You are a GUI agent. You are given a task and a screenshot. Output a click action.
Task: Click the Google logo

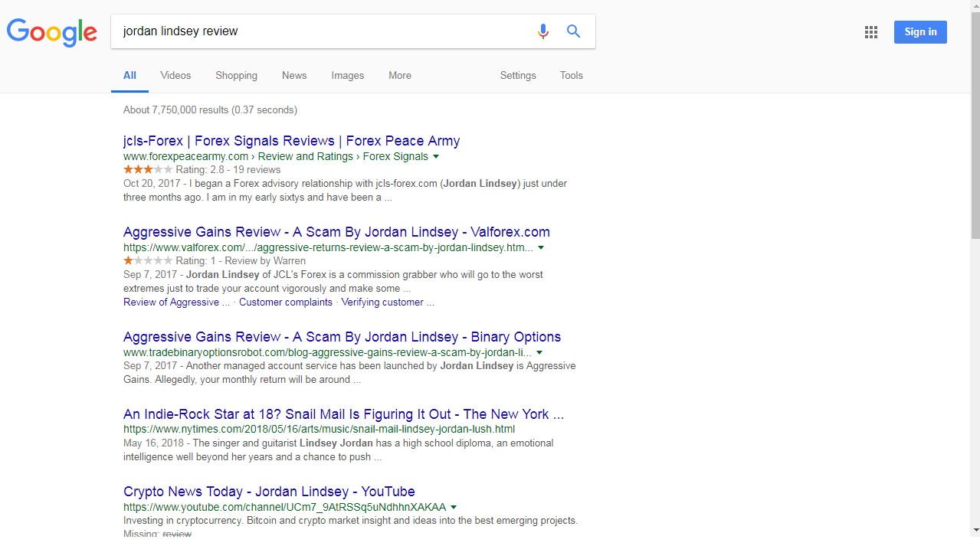pos(52,32)
